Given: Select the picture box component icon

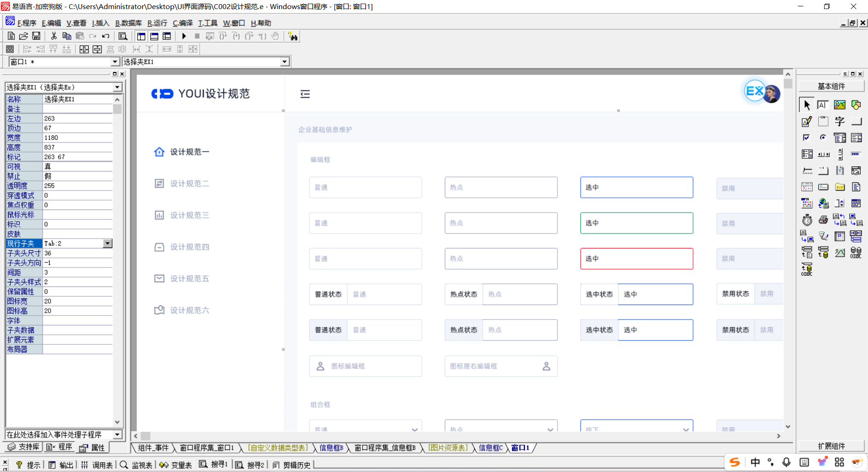Looking at the screenshot, I should (840, 105).
